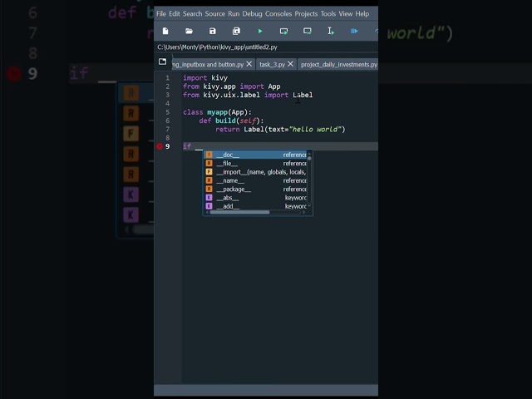Click on 'import kivy' on line 1

205,78
